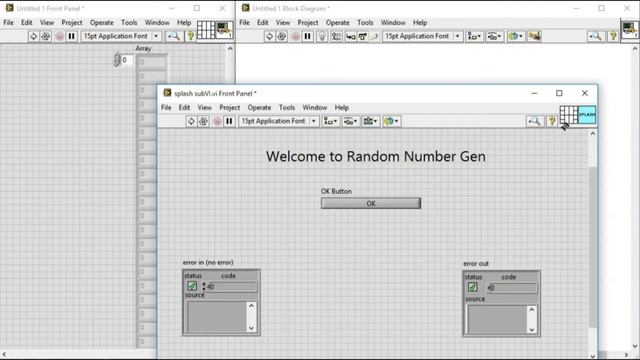
Task: Click error out source text box
Action: coord(497,320)
